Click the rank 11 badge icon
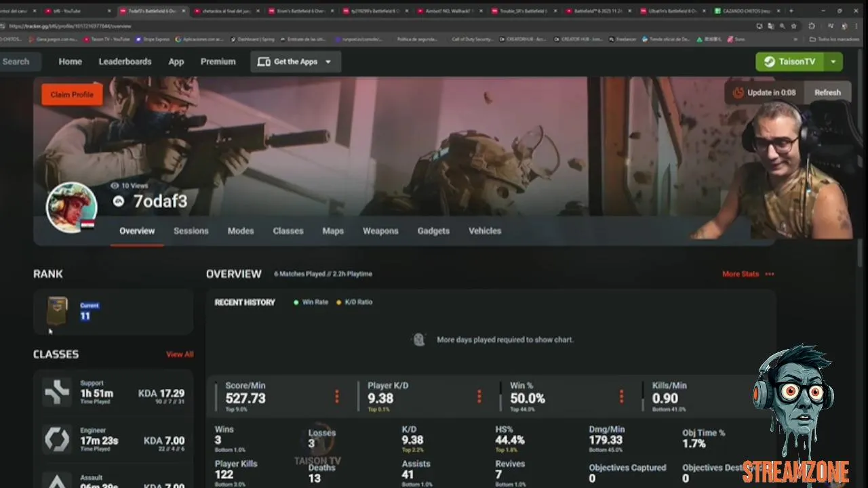868x488 pixels. coord(57,311)
